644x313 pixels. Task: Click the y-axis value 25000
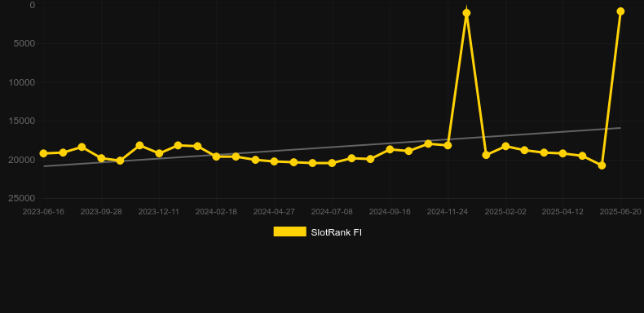[22, 198]
